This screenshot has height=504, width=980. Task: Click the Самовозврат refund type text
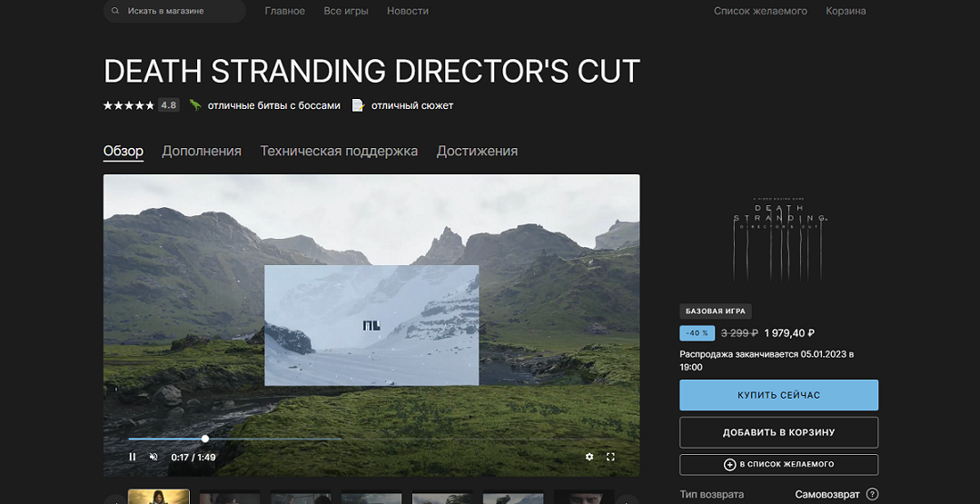tap(827, 495)
